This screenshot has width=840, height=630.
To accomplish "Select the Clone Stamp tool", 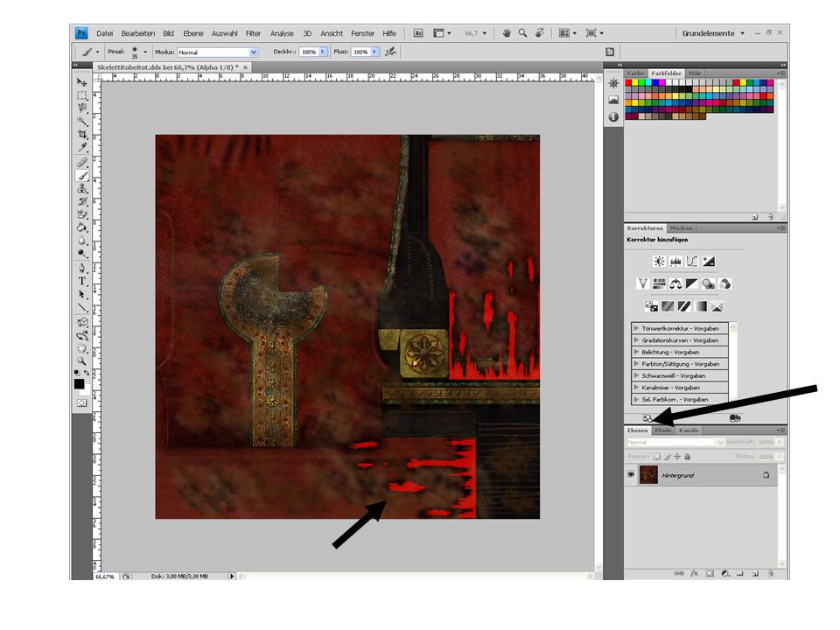I will (81, 189).
